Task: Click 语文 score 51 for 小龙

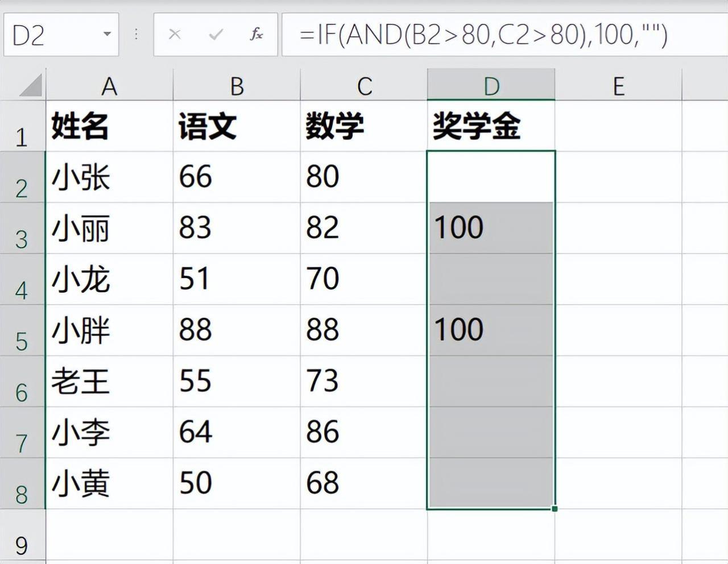Action: tap(237, 279)
